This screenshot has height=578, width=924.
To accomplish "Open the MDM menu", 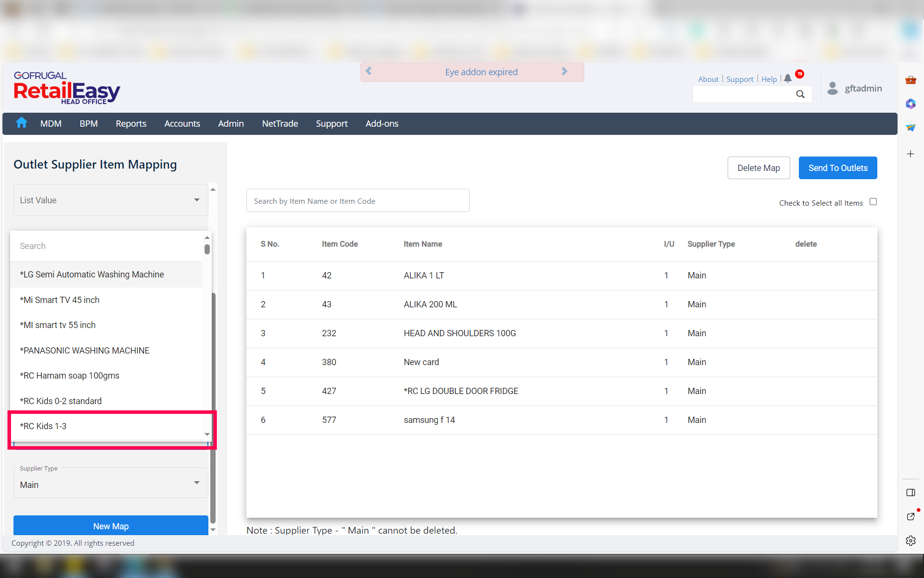I will coord(51,124).
